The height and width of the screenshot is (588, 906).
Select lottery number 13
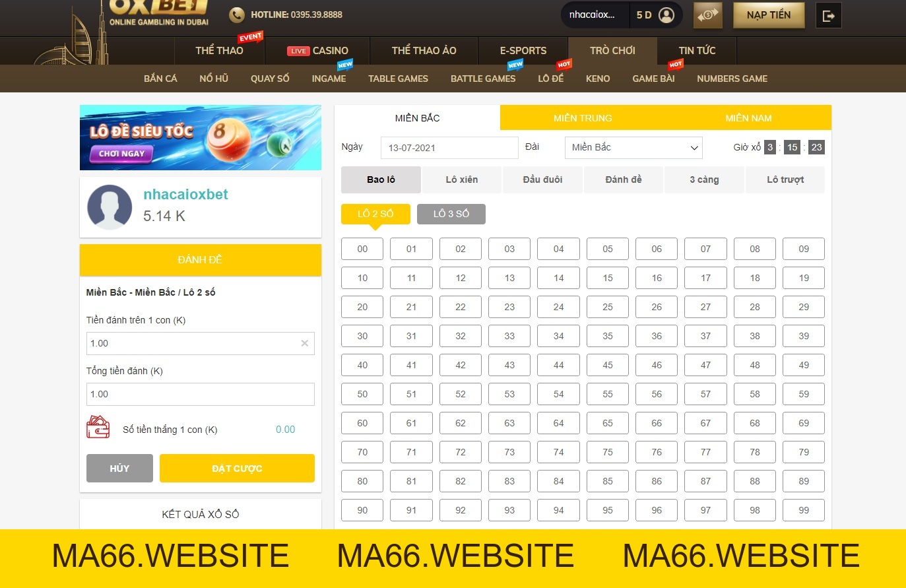[x=509, y=278]
